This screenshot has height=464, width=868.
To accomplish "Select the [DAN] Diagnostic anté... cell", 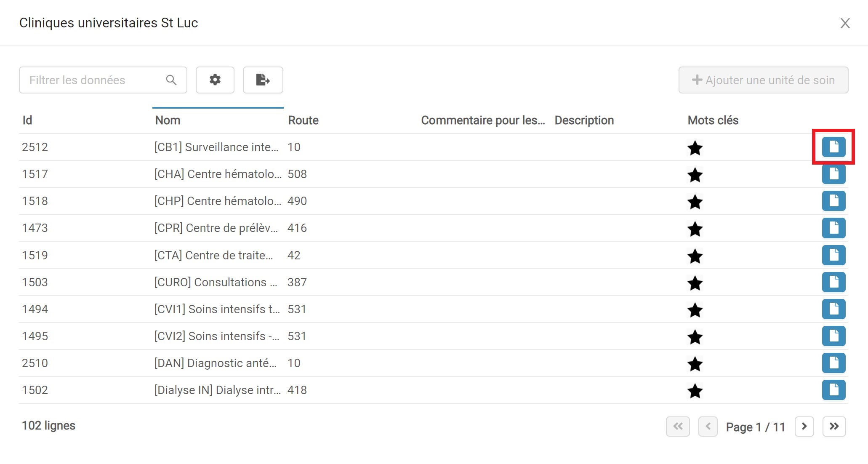I will pyautogui.click(x=216, y=363).
